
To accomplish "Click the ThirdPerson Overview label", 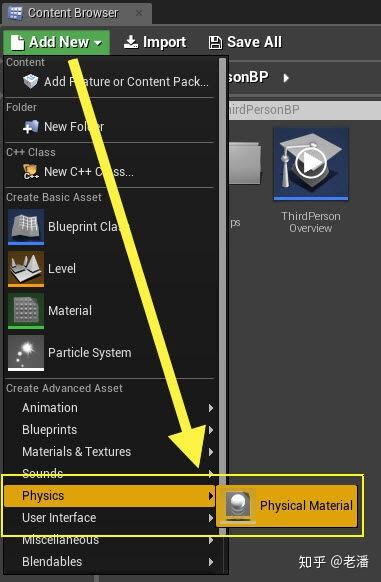I will click(x=310, y=222).
